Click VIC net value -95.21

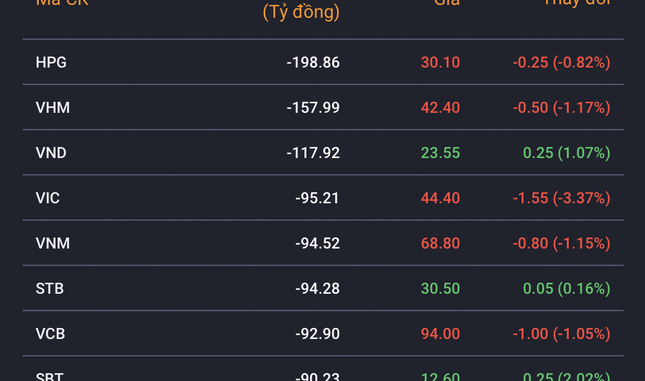(317, 198)
